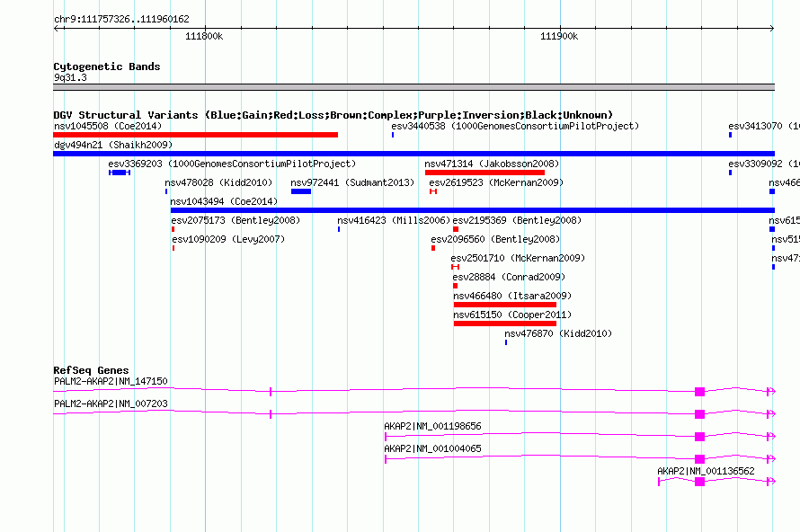
Task: Click the nsv972441 (Sudmant2013) blue bar
Action: 301,191
